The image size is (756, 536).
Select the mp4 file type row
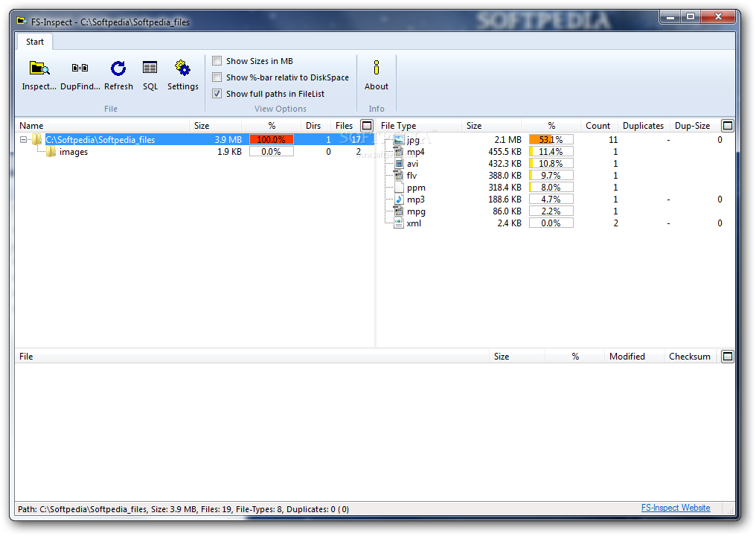pyautogui.click(x=555, y=152)
